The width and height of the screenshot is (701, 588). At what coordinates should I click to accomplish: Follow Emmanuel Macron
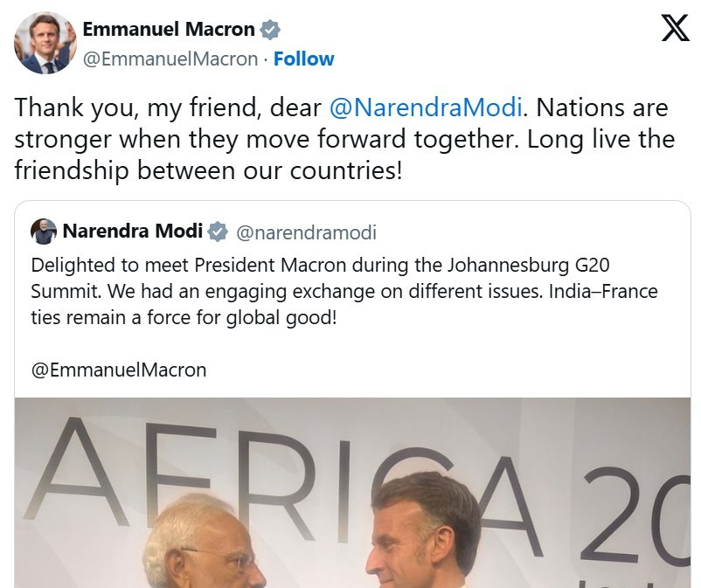click(303, 59)
